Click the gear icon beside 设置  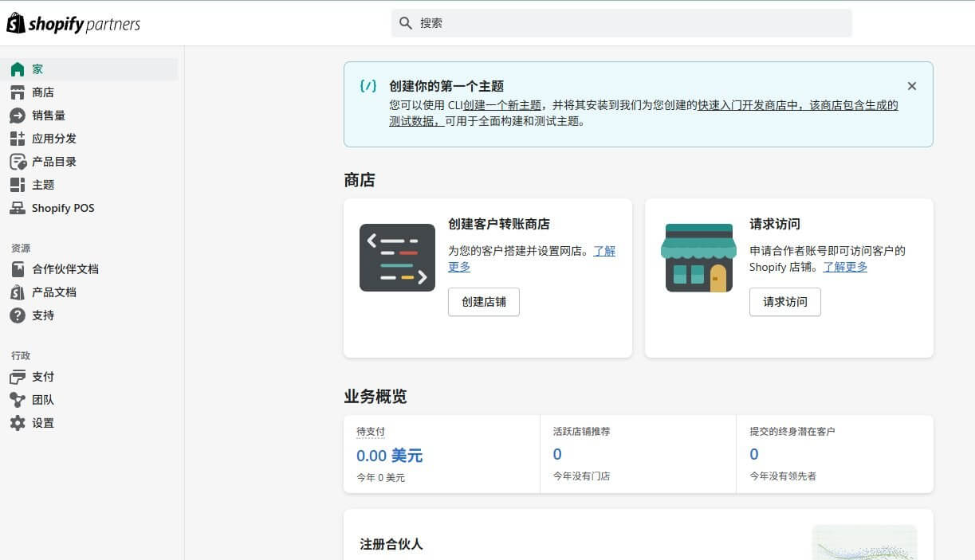coord(18,423)
